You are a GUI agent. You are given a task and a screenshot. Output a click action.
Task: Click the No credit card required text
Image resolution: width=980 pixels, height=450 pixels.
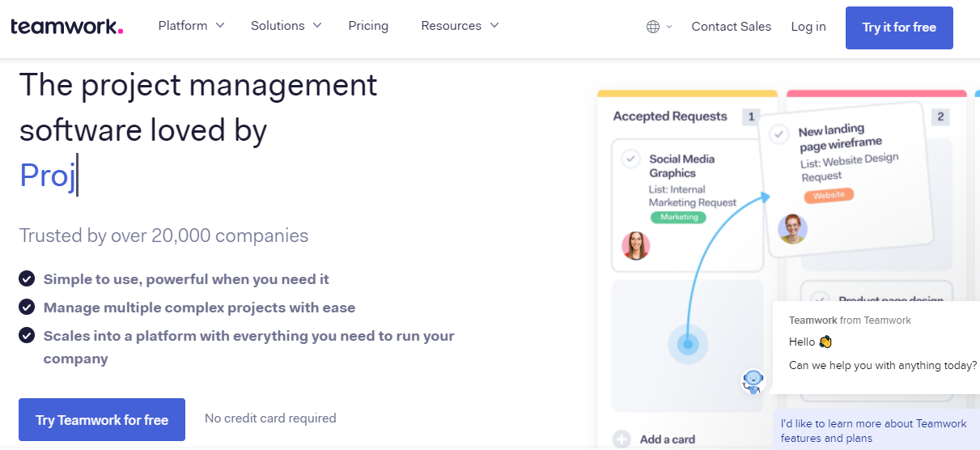pyautogui.click(x=270, y=418)
